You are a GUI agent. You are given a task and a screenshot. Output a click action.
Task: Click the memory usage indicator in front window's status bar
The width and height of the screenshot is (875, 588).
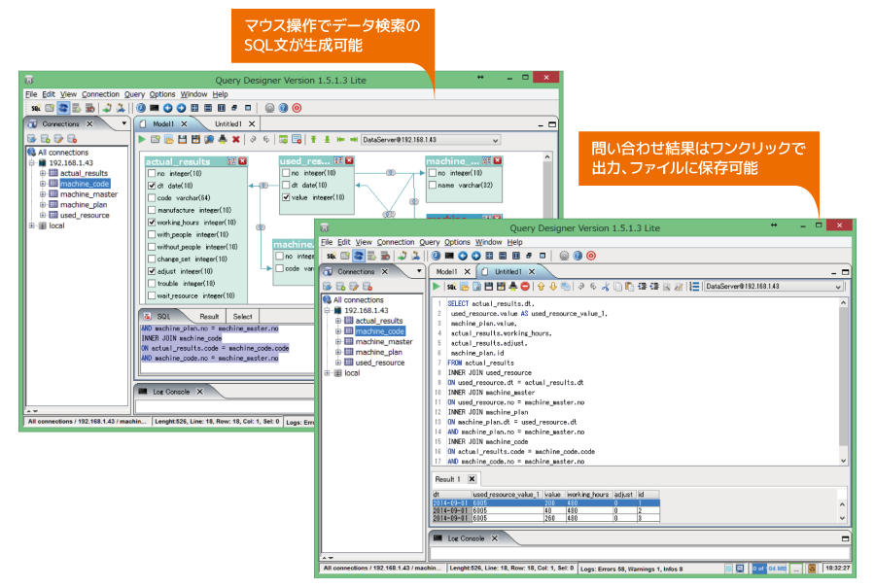point(770,569)
